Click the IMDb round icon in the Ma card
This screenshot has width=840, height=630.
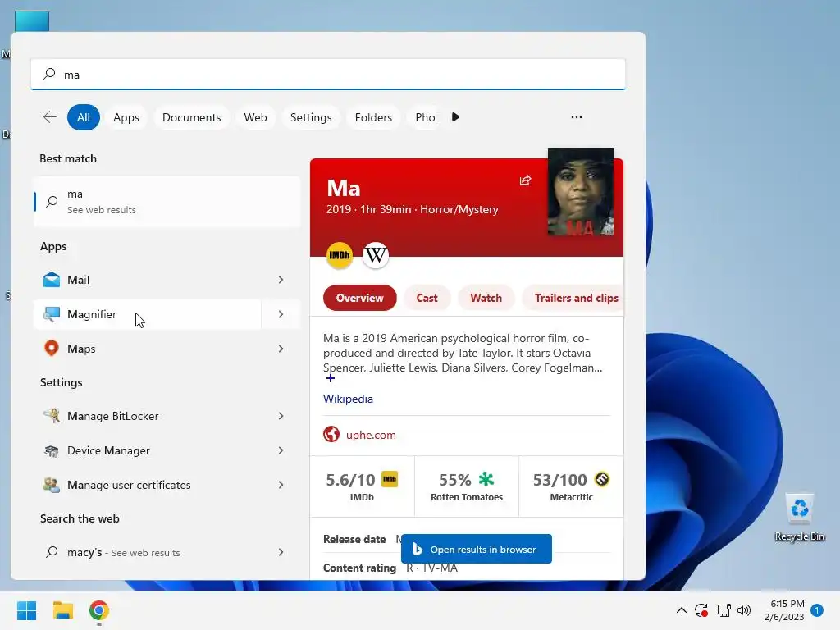click(340, 256)
